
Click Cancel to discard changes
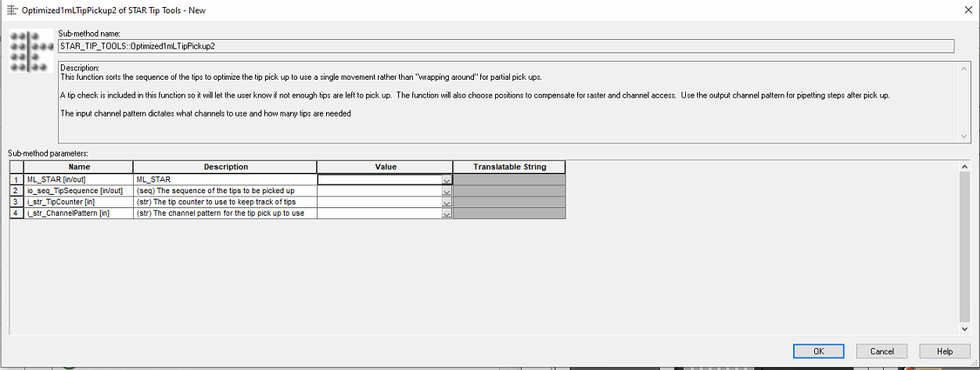[x=881, y=351]
